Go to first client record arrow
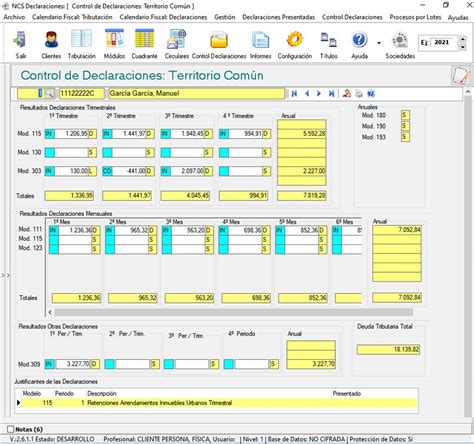Image resolution: width=474 pixels, height=444 pixels. (x=294, y=94)
